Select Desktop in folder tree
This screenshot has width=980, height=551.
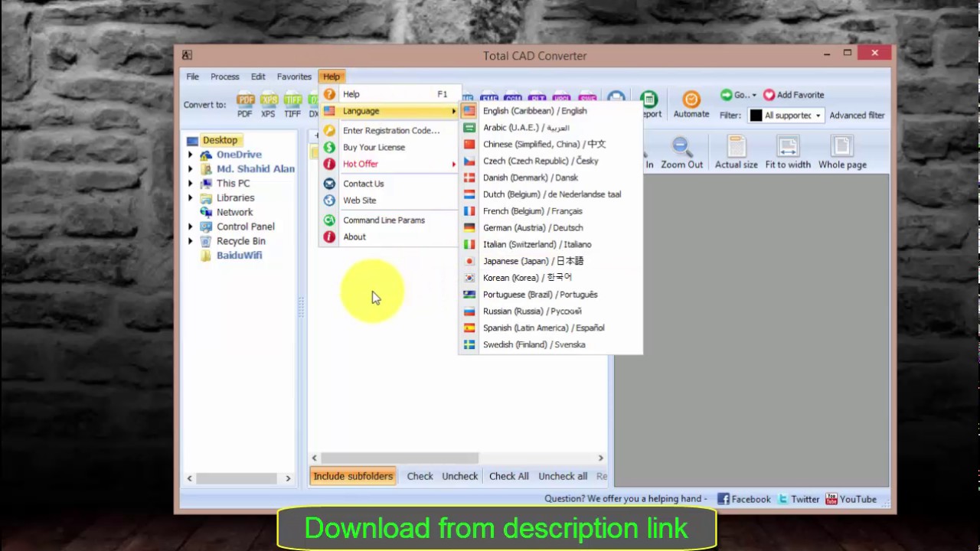pos(220,140)
